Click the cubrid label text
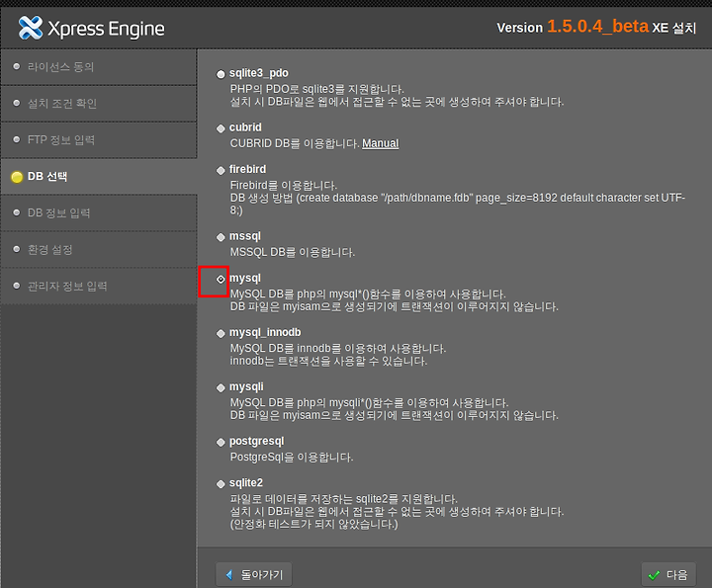 point(245,127)
